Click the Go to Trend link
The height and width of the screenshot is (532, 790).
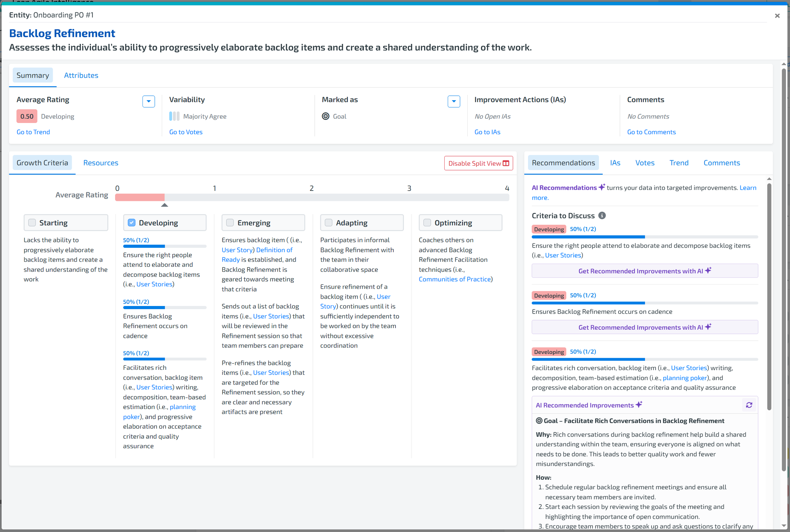33,132
